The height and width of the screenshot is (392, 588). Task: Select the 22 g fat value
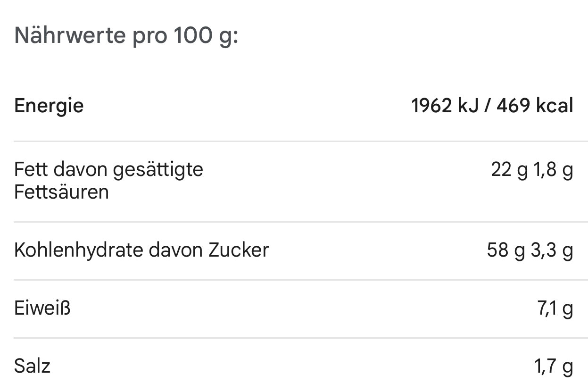coord(509,169)
